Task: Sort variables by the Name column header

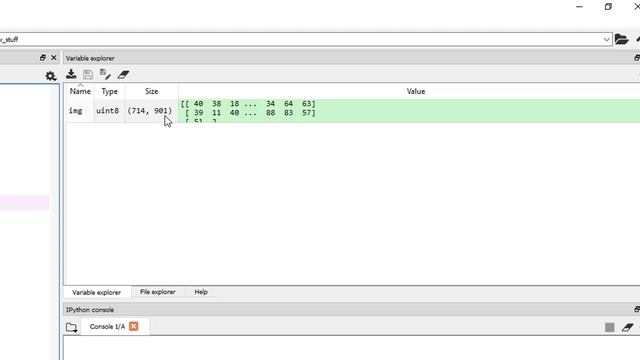Action: click(x=80, y=91)
